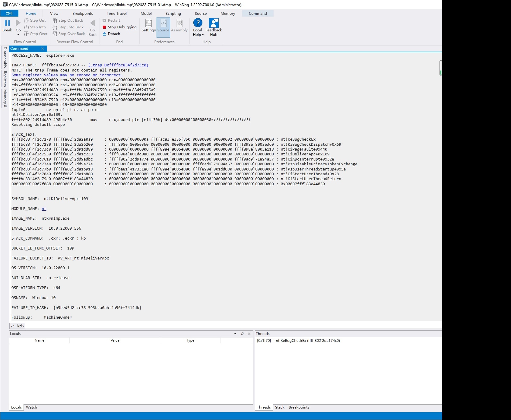The width and height of the screenshot is (511, 420).
Task: Open the Settings preferences icon
Action: click(148, 23)
